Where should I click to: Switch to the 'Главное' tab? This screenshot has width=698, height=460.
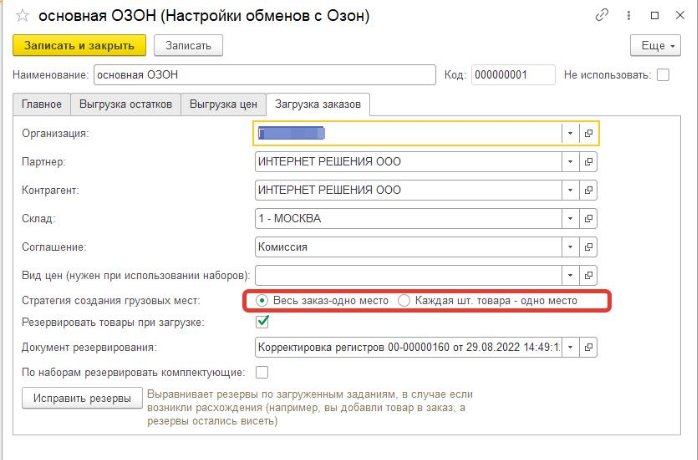[43, 104]
